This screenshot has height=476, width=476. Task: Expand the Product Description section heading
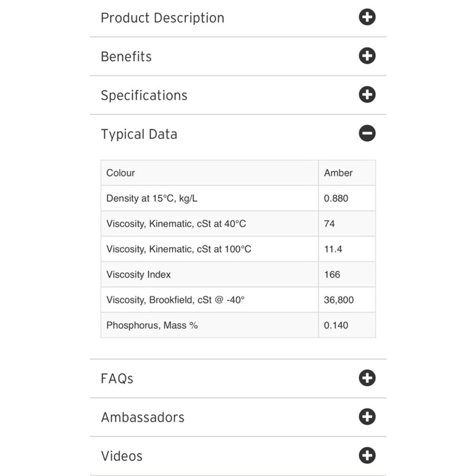[162, 18]
